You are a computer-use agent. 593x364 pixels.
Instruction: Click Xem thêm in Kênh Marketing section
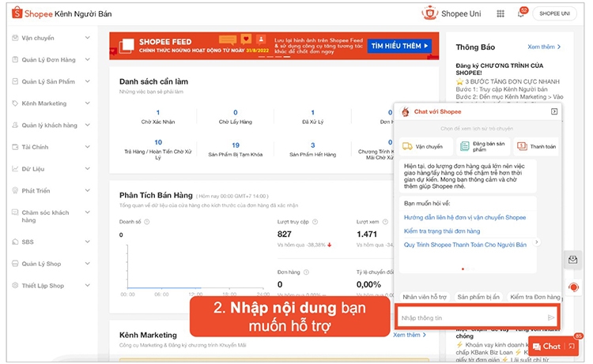pos(410,335)
